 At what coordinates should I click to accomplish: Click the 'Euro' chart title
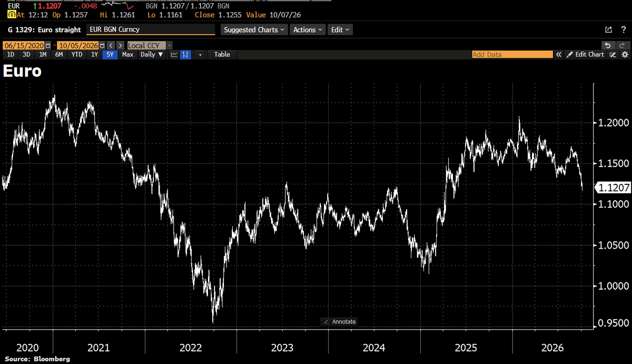(x=22, y=71)
